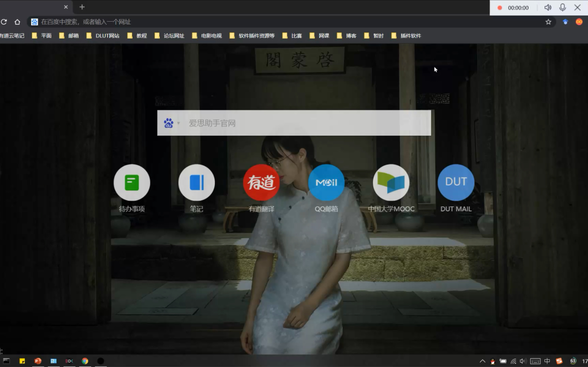Open the blue extension icon beside the star
Image resolution: width=588 pixels, height=367 pixels.
pyautogui.click(x=565, y=22)
